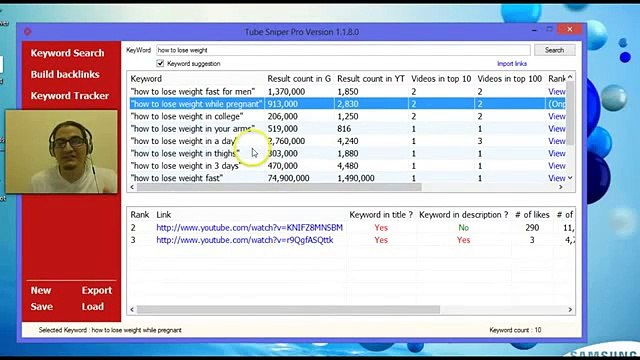Click the 1,370,000 Google result count cell
The height and width of the screenshot is (360, 640).
pos(286,91)
